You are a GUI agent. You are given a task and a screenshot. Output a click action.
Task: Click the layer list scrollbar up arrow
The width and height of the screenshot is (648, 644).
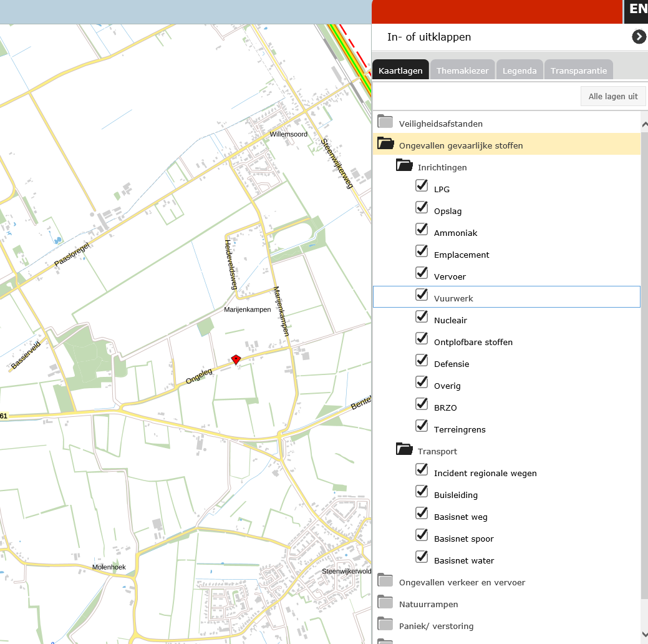644,124
